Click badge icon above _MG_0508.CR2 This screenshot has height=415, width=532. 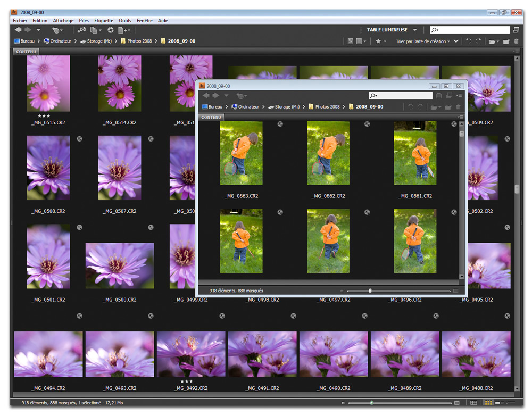pyautogui.click(x=79, y=139)
